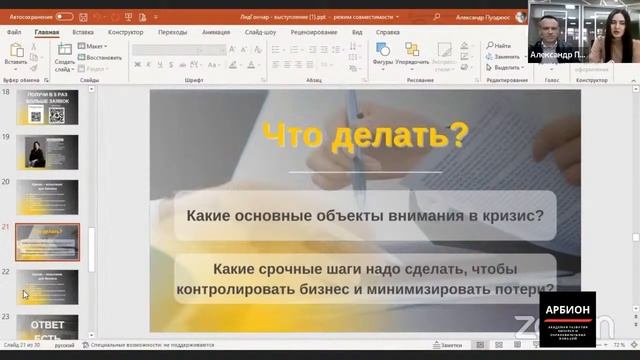Screen dimensions: 640x360
Task: Open the Раздел dropdown
Action: (93, 69)
